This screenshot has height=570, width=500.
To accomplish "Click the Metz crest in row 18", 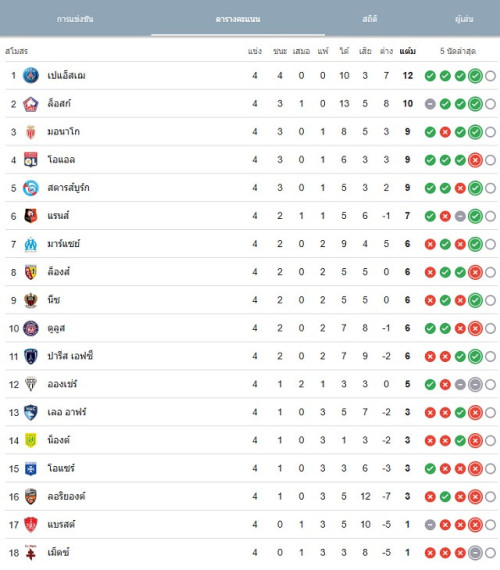I will tap(31, 553).
